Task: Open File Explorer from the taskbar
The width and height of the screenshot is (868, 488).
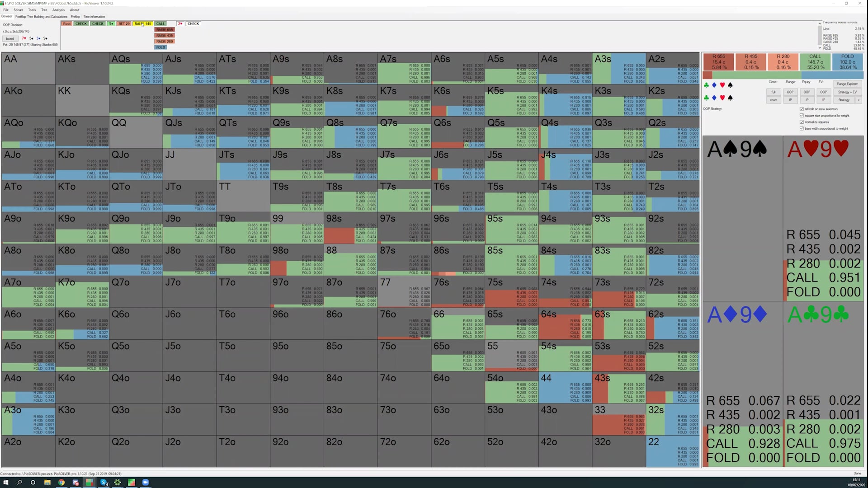Action: coord(47,482)
